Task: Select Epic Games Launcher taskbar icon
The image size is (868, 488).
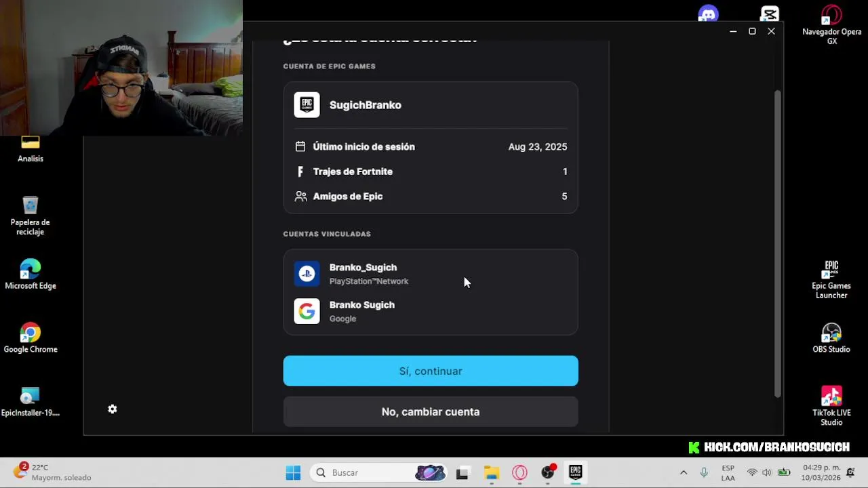Action: pyautogui.click(x=576, y=472)
